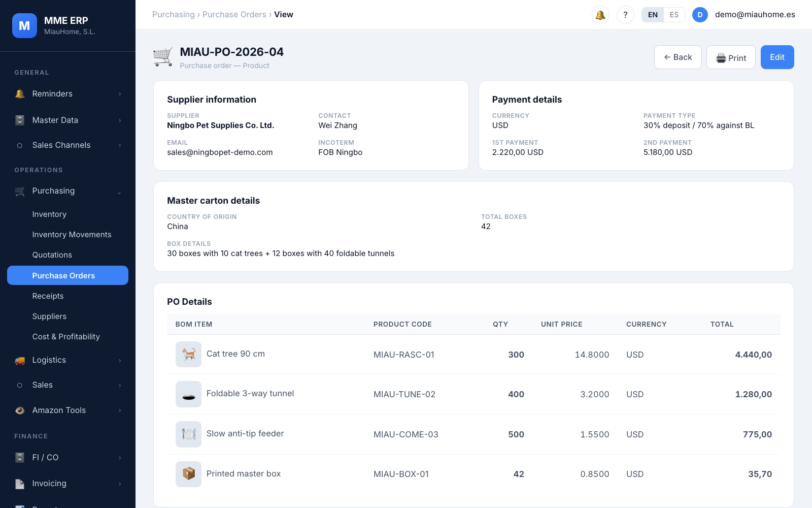Image resolution: width=812 pixels, height=508 pixels.
Task: Open Suppliers page
Action: 67,316
